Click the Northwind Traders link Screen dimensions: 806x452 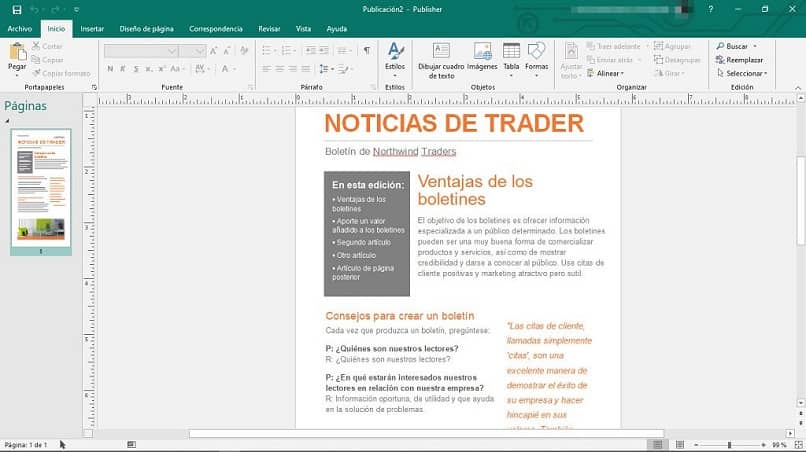(x=414, y=151)
